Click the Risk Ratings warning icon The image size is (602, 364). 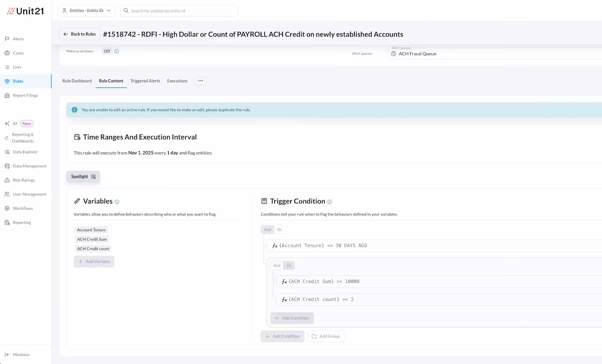click(7, 180)
